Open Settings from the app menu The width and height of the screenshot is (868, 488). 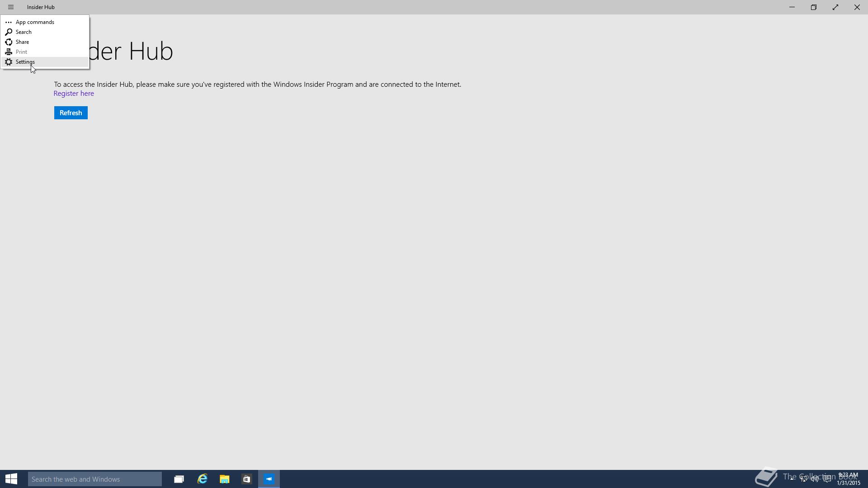click(45, 62)
